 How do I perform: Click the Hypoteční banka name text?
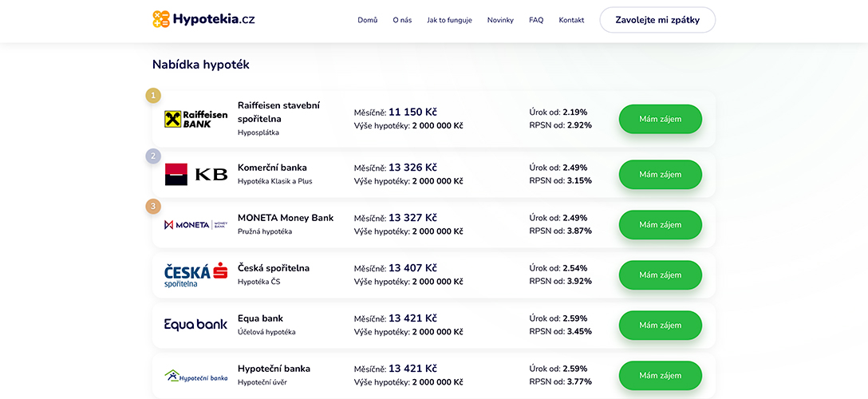(274, 369)
